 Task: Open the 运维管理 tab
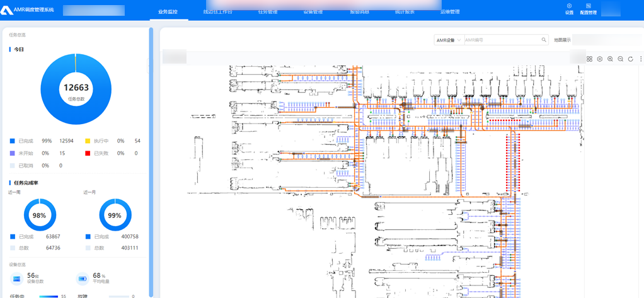450,12
